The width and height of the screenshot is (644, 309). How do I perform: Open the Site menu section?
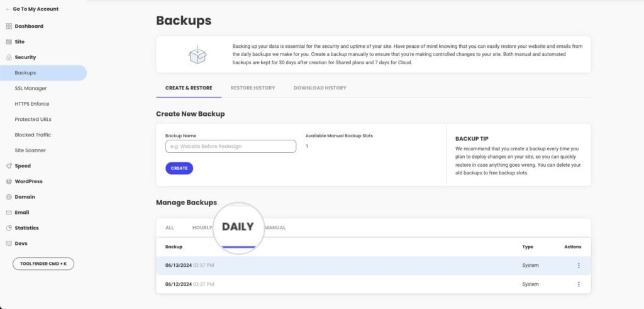19,42
